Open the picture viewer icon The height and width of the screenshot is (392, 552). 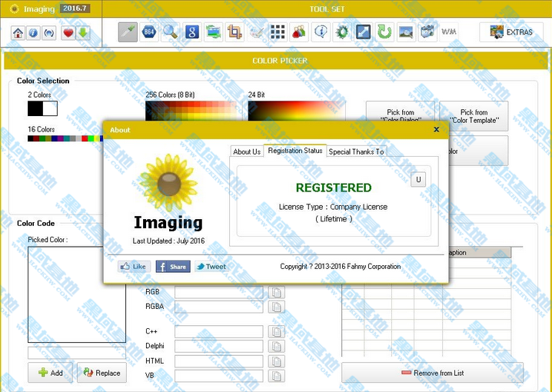point(406,32)
